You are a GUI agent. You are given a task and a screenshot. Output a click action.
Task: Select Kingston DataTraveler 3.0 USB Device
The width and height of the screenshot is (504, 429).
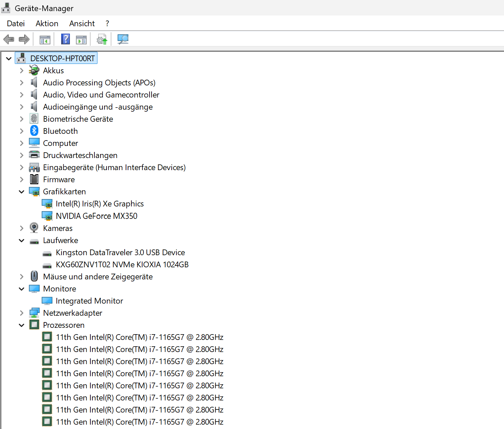(120, 252)
